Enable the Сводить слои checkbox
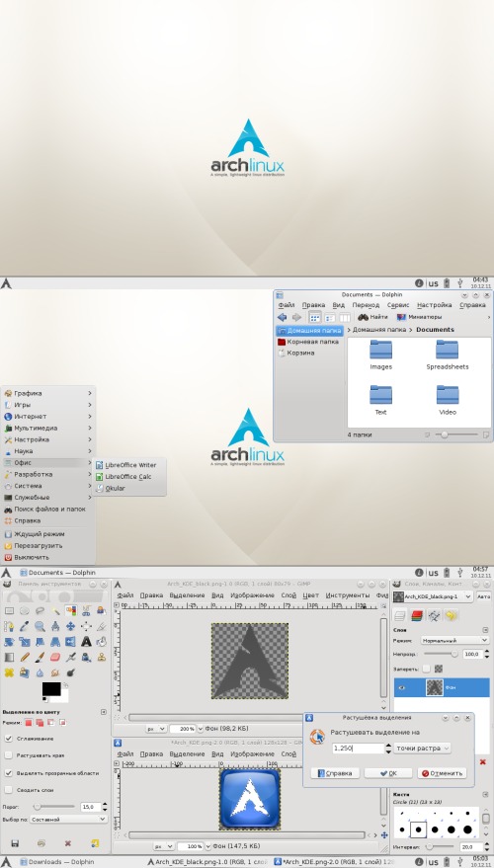This screenshot has width=494, height=868. (9, 790)
